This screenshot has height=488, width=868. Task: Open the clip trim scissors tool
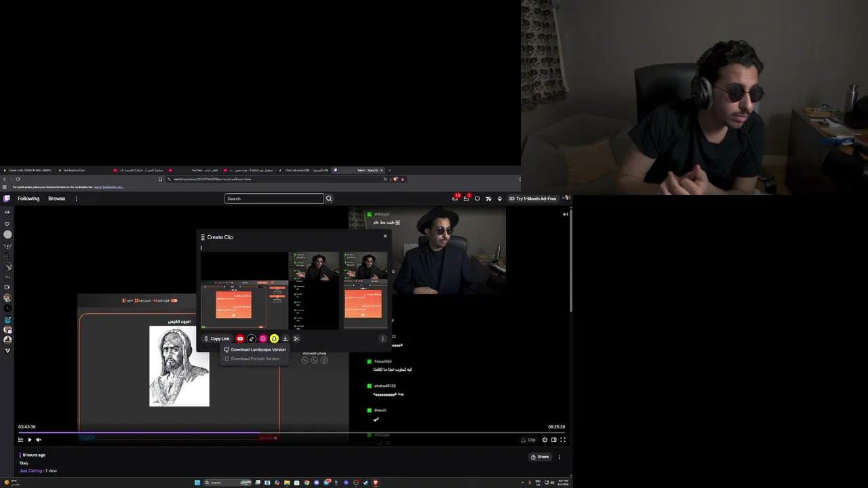(296, 339)
